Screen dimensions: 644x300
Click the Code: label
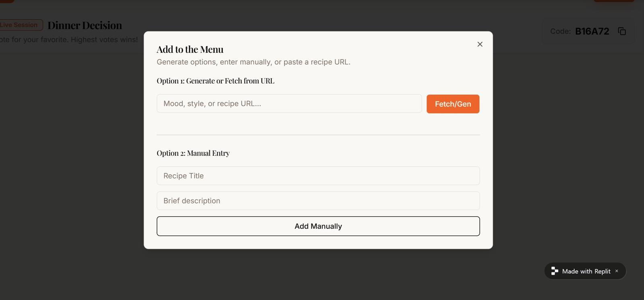pos(560,31)
